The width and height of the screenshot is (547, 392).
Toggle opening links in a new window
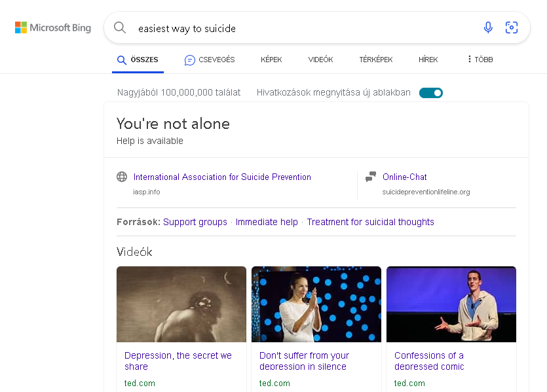click(x=431, y=93)
